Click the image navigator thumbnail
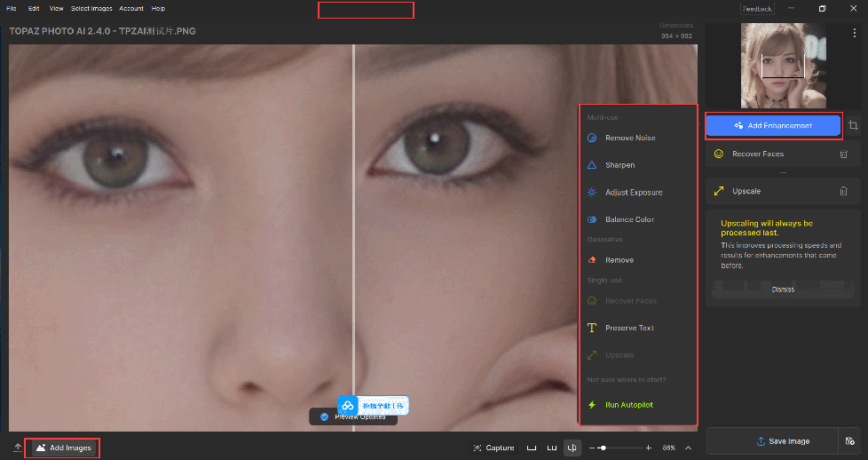Image resolution: width=868 pixels, height=460 pixels. [784, 66]
